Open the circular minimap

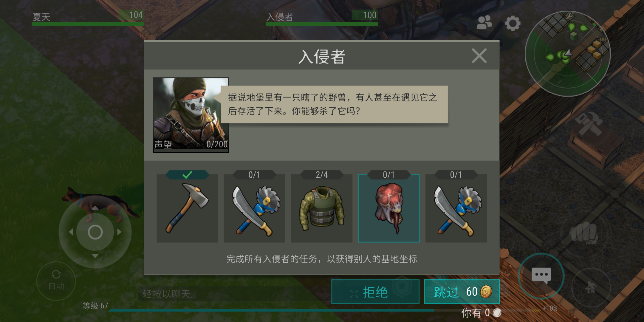pos(568,54)
